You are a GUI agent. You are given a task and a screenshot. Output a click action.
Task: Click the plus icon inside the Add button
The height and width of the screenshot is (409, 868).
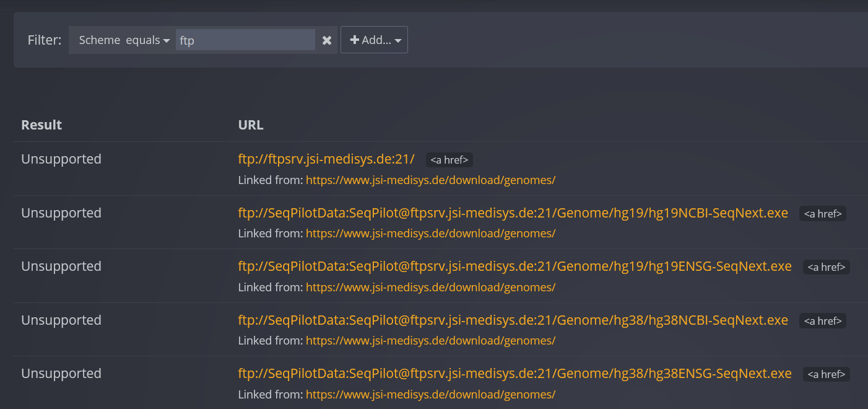click(354, 40)
